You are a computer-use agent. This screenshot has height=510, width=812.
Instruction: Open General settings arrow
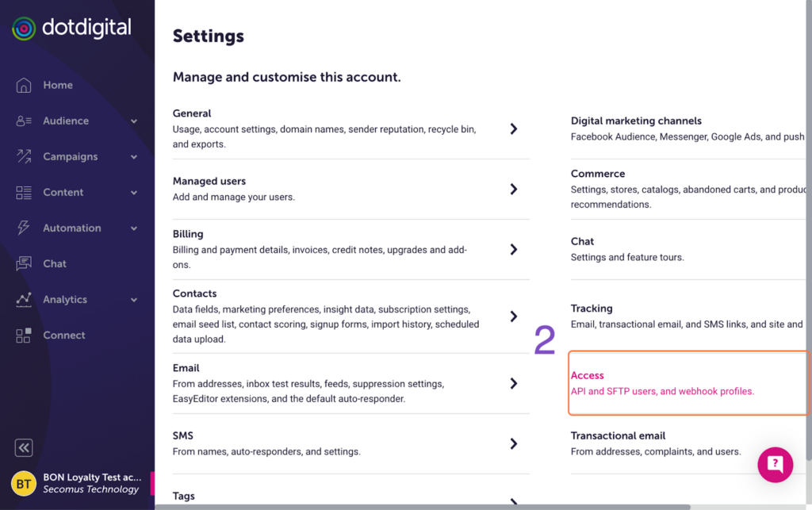[514, 128]
